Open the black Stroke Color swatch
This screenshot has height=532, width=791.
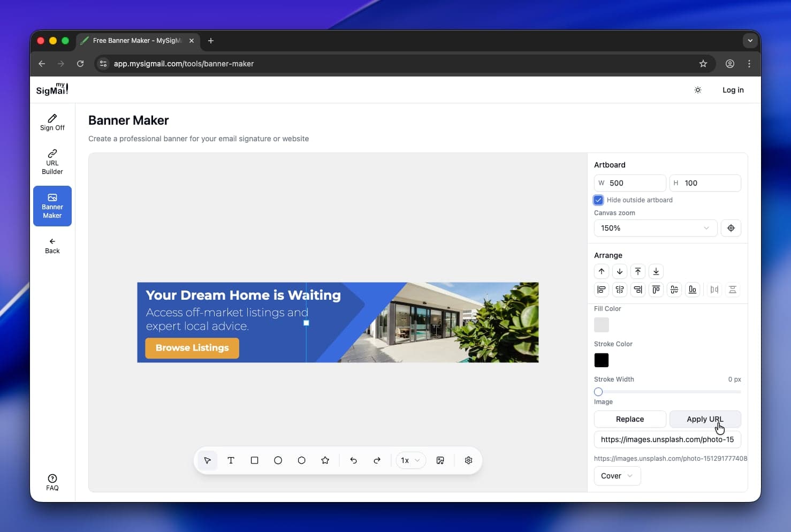602,360
